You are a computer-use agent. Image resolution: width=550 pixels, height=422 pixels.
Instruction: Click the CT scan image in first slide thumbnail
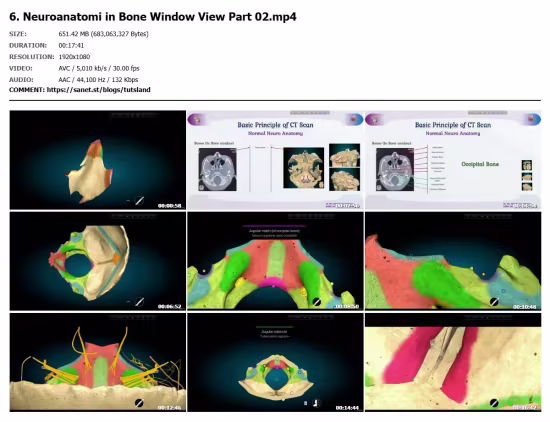tap(217, 169)
